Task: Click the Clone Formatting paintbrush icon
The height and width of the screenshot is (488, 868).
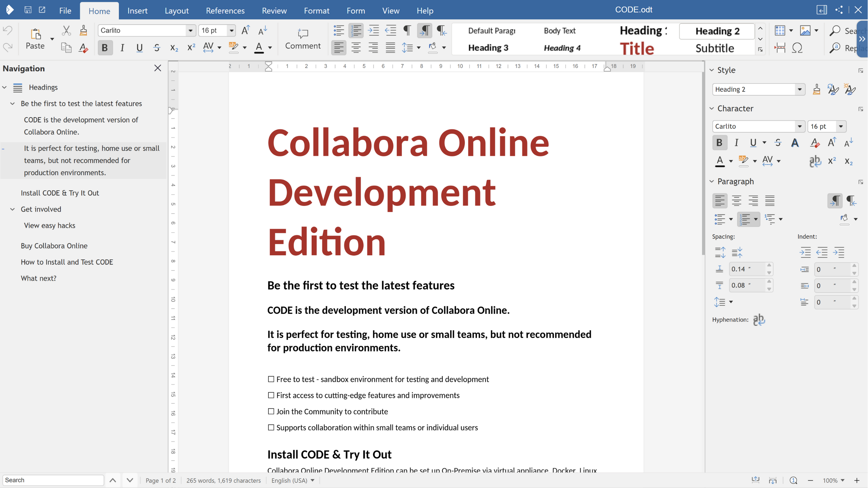Action: 83,30
